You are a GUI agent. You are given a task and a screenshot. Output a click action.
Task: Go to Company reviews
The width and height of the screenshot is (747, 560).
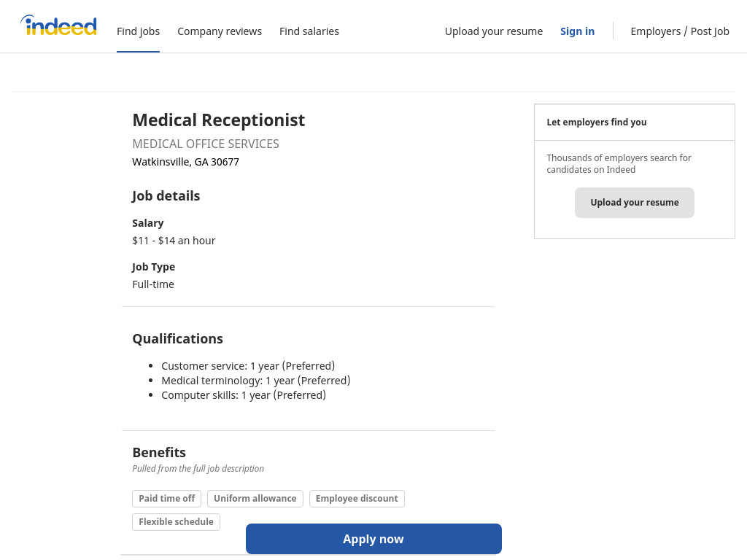coord(220,31)
